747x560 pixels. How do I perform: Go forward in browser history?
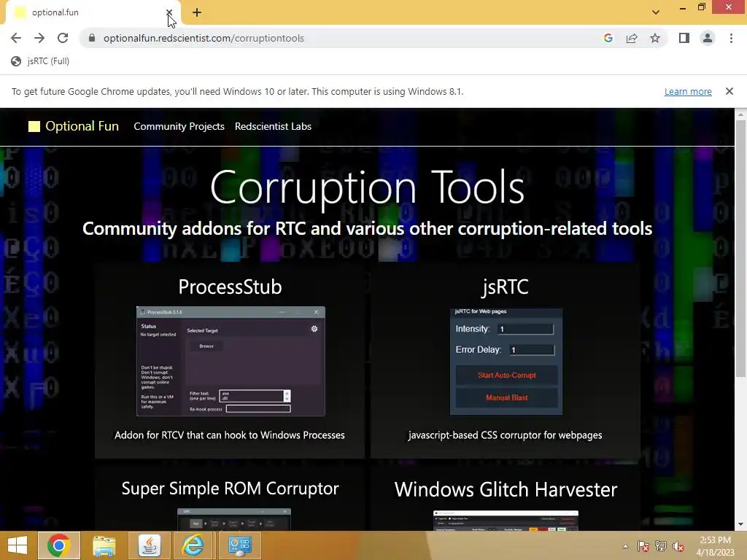(39, 38)
